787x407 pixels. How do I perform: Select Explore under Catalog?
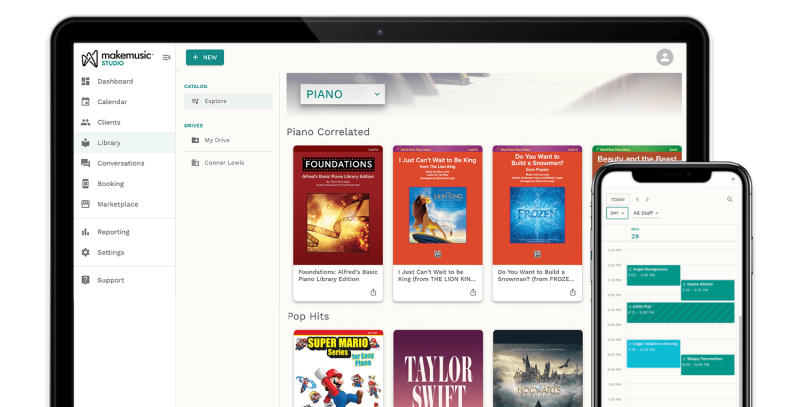tap(228, 101)
